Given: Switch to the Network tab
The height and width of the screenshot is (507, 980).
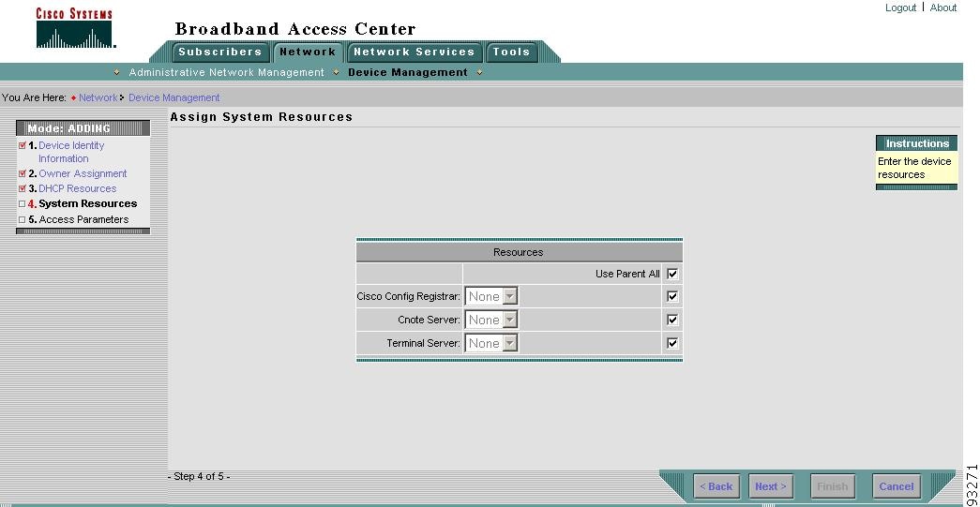Looking at the screenshot, I should pyautogui.click(x=308, y=52).
